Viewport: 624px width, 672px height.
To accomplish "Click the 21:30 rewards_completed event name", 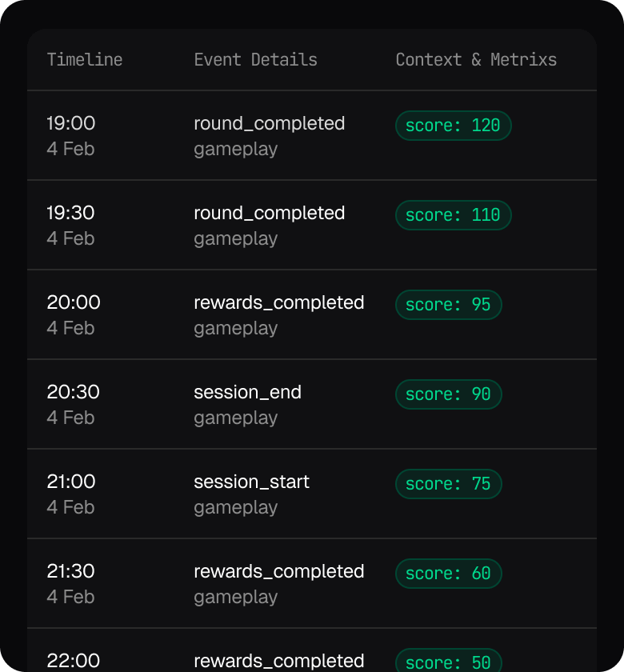I will click(x=278, y=572).
